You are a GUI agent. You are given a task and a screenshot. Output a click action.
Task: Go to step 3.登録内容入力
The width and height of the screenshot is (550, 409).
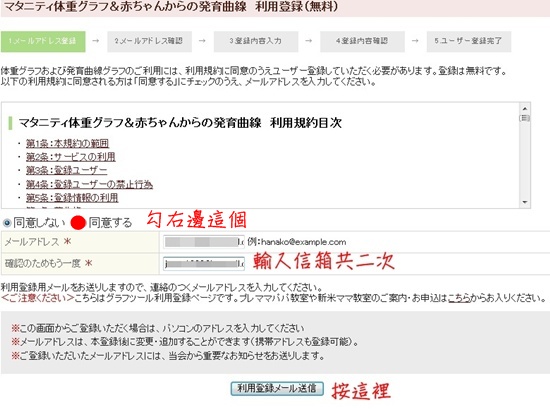[256, 41]
